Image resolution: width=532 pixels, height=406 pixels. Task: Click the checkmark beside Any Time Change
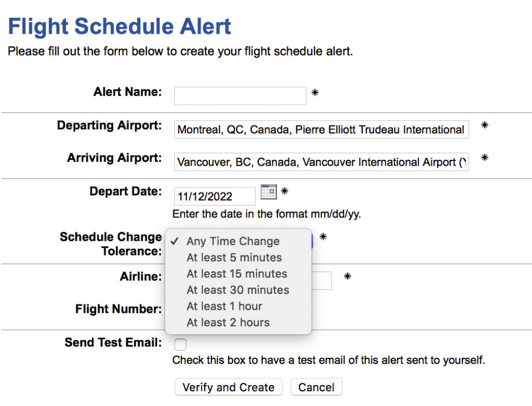point(175,241)
